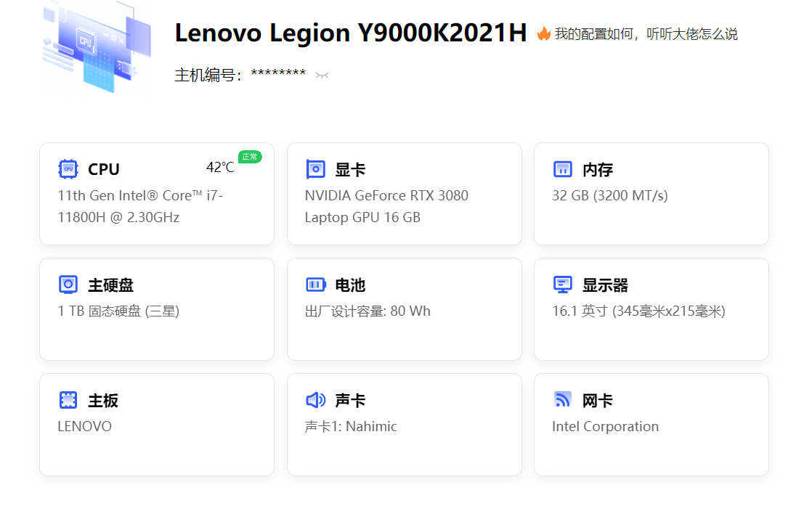Click the monitor (显示器) icon

[563, 285]
